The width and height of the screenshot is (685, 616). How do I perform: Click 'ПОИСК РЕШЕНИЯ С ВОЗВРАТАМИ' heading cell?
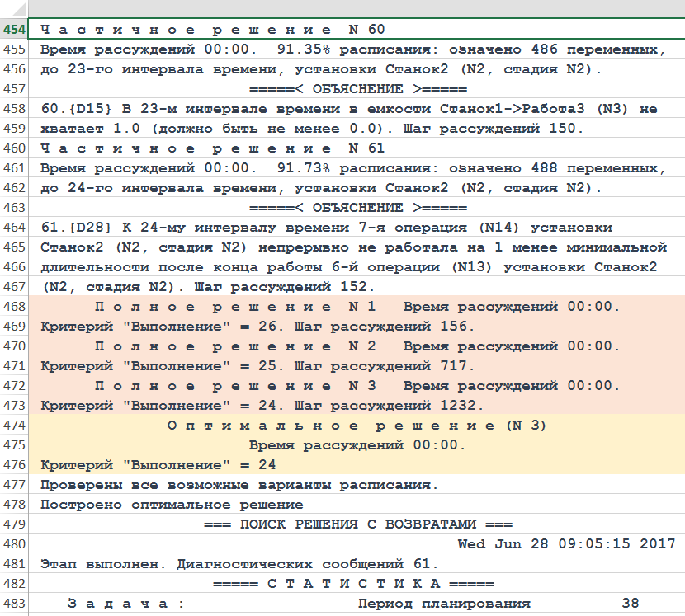pyautogui.click(x=357, y=524)
